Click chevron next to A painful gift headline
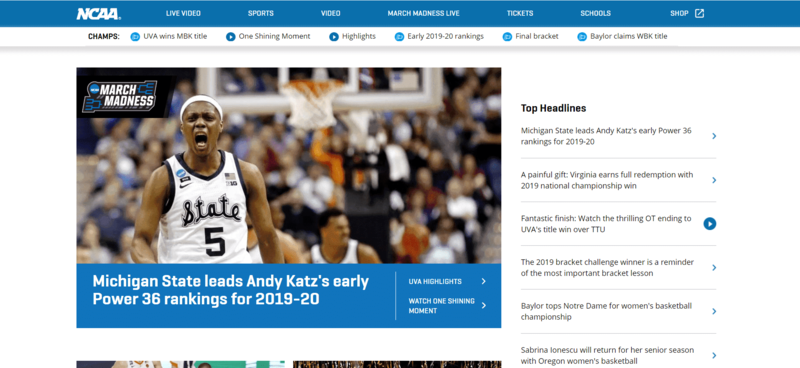Viewport: 800px width, 368px height. 714,180
